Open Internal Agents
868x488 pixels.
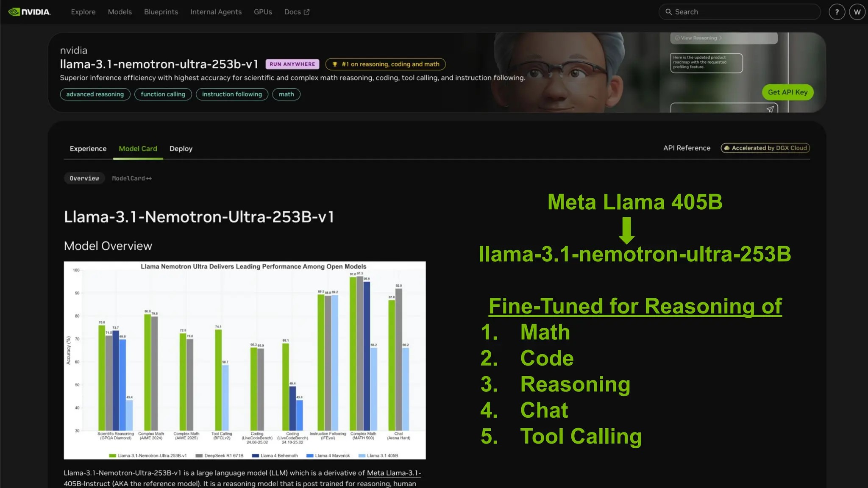pos(216,12)
